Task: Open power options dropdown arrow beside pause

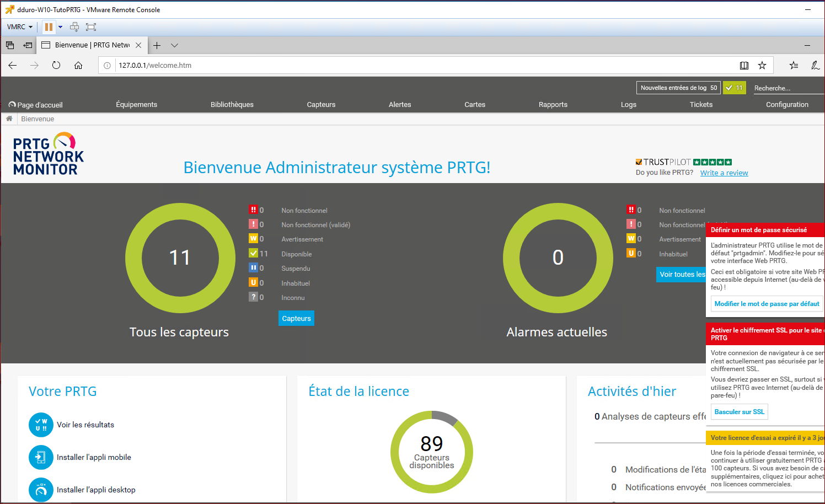Action: [x=60, y=26]
